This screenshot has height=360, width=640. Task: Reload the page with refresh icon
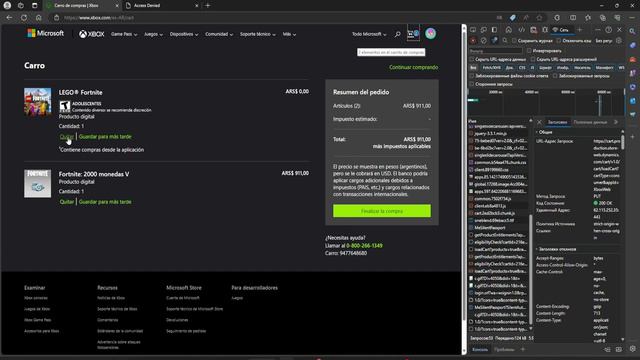pos(24,18)
